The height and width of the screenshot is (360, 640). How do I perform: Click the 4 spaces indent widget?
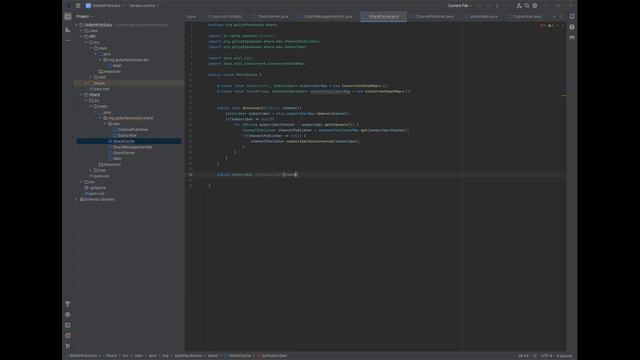(x=564, y=356)
